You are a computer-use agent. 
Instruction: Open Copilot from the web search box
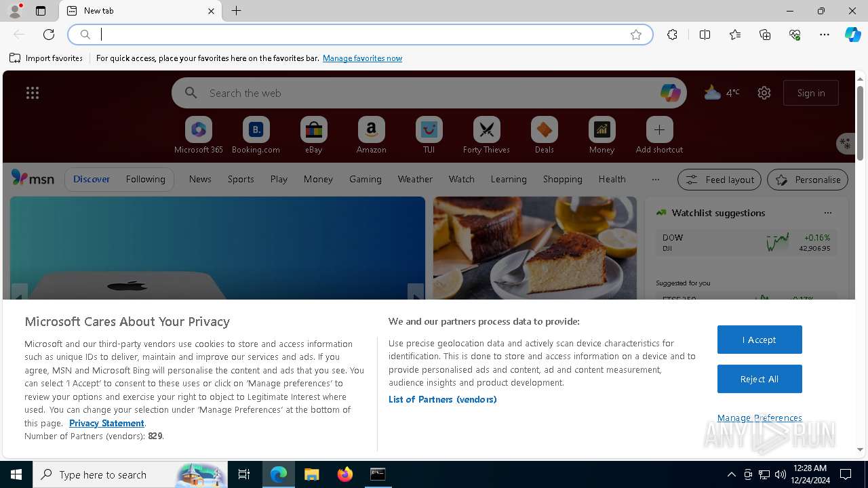670,93
